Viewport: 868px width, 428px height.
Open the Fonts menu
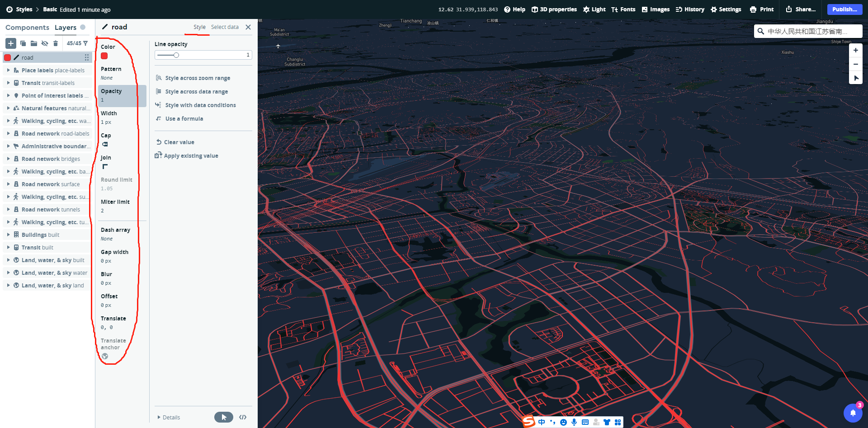pyautogui.click(x=623, y=9)
